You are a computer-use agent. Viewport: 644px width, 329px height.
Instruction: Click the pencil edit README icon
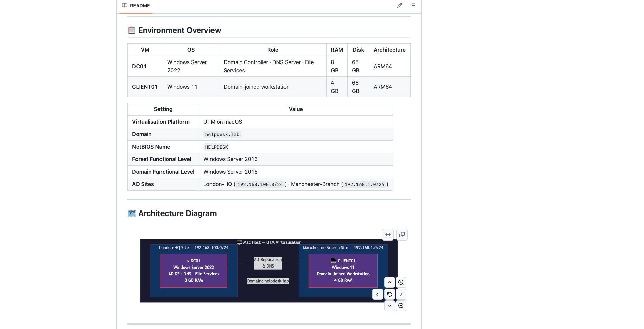coord(400,5)
